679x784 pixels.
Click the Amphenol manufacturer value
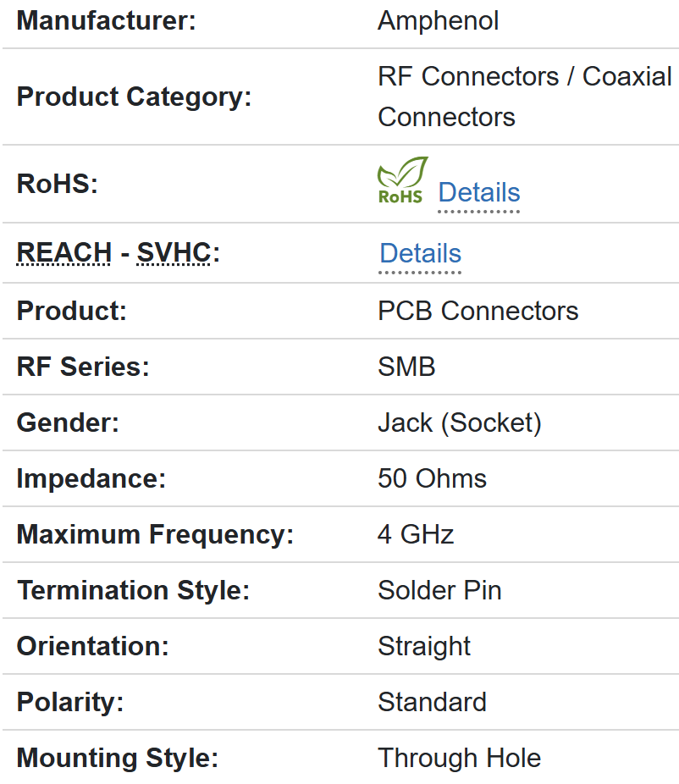[438, 21]
